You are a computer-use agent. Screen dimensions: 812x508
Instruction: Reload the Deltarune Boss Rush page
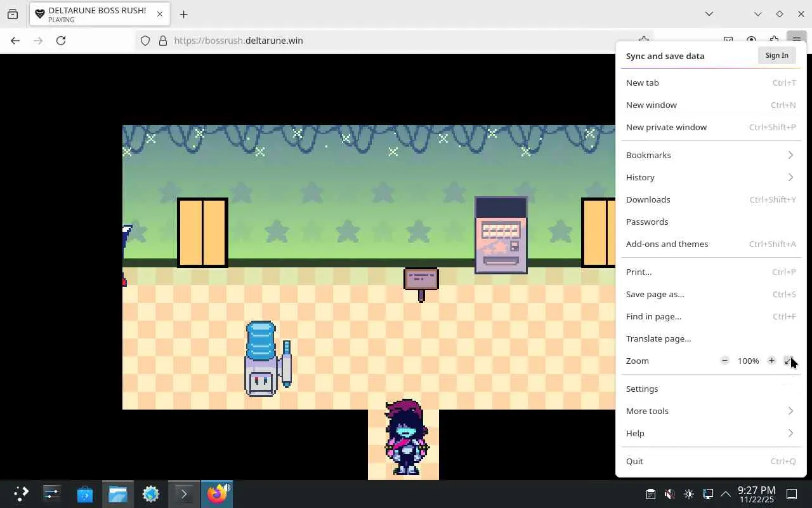[61, 41]
